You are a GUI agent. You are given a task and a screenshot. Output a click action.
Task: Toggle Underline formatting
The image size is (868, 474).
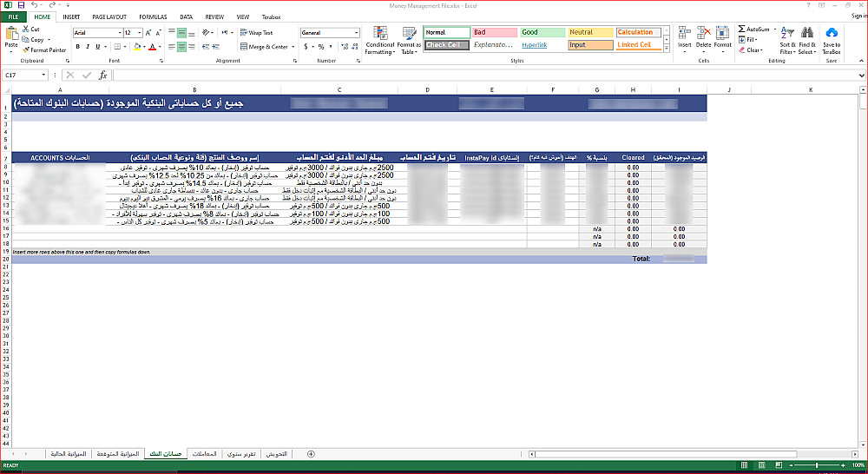(x=97, y=47)
